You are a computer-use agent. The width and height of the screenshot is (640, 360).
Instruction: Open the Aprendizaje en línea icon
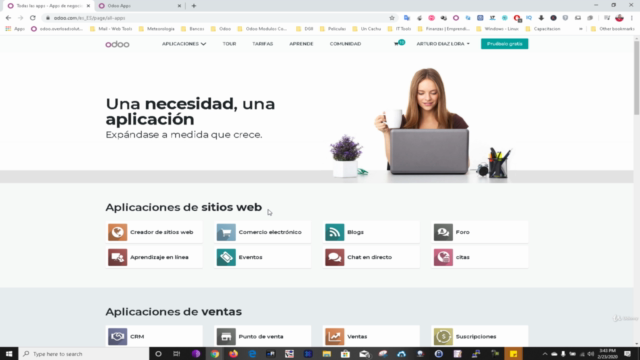[118, 257]
